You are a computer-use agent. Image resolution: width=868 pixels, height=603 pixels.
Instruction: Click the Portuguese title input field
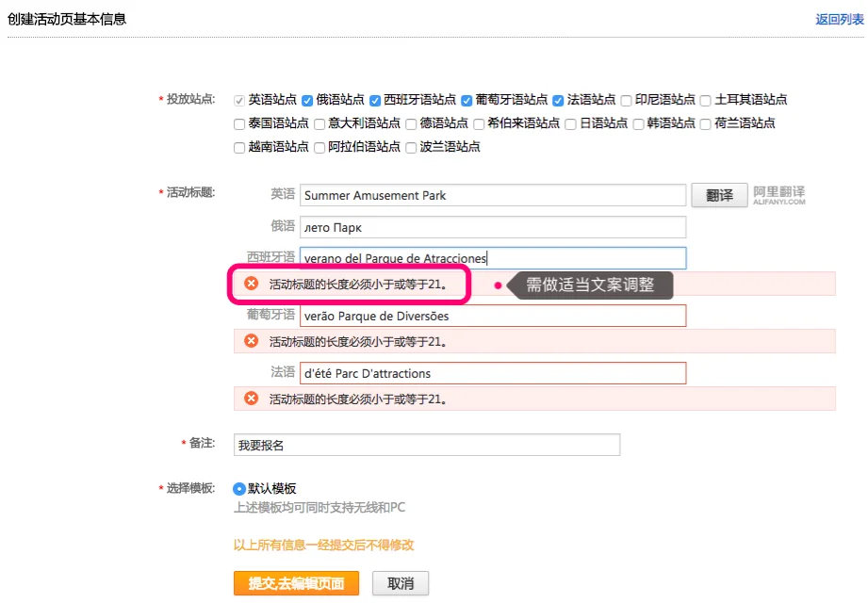pos(493,316)
